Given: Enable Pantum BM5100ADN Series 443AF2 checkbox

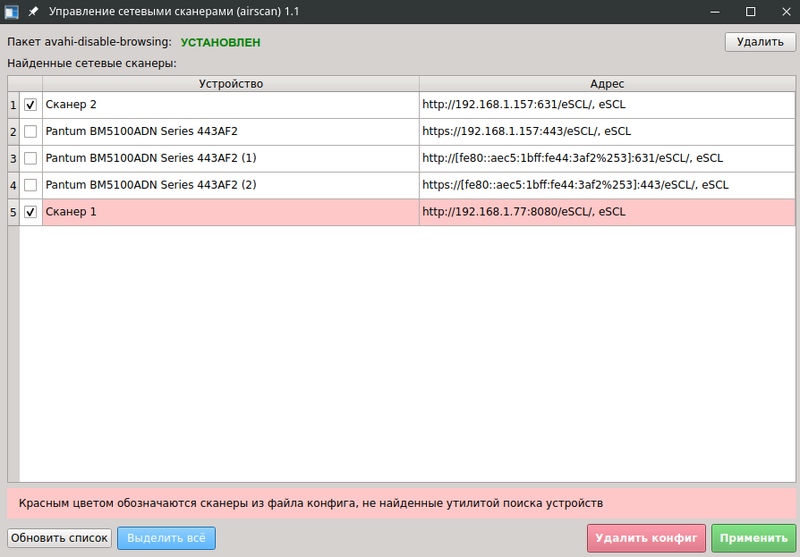Looking at the screenshot, I should 31,132.
